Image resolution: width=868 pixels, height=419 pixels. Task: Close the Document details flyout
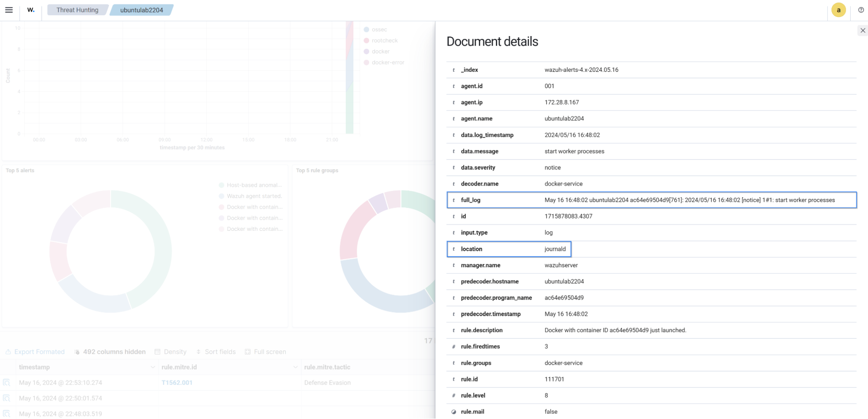pos(862,30)
